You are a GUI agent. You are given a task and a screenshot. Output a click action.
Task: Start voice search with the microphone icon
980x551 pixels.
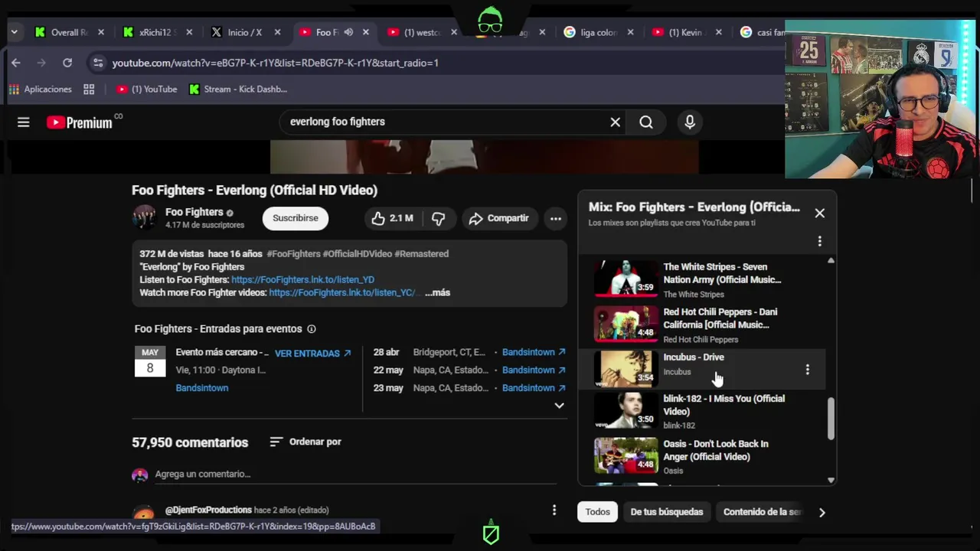pyautogui.click(x=690, y=122)
